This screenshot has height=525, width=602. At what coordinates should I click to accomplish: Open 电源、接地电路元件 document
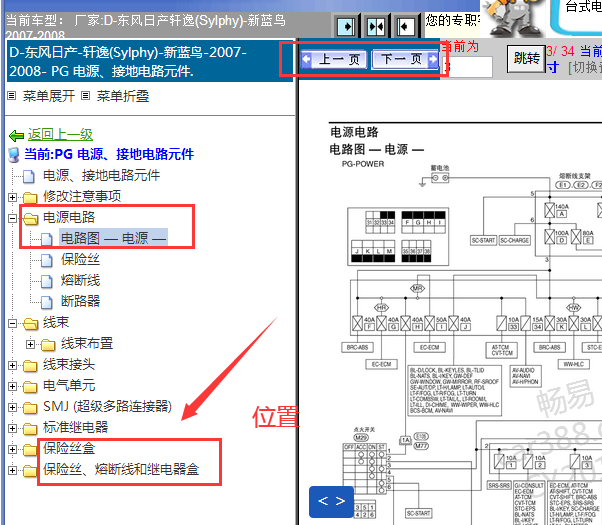click(101, 176)
